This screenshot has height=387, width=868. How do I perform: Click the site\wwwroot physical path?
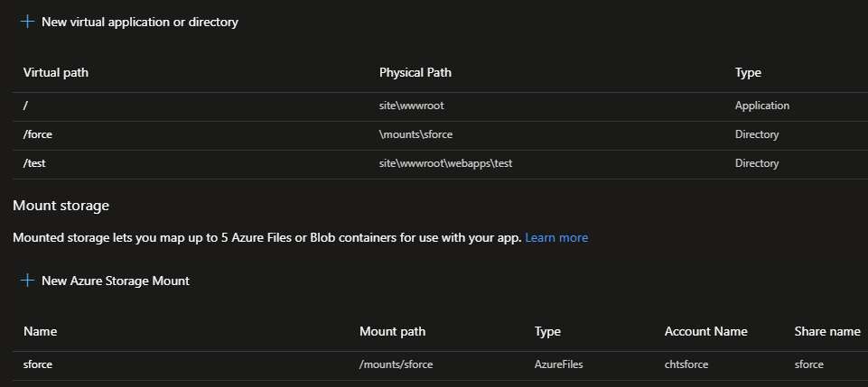pos(411,106)
